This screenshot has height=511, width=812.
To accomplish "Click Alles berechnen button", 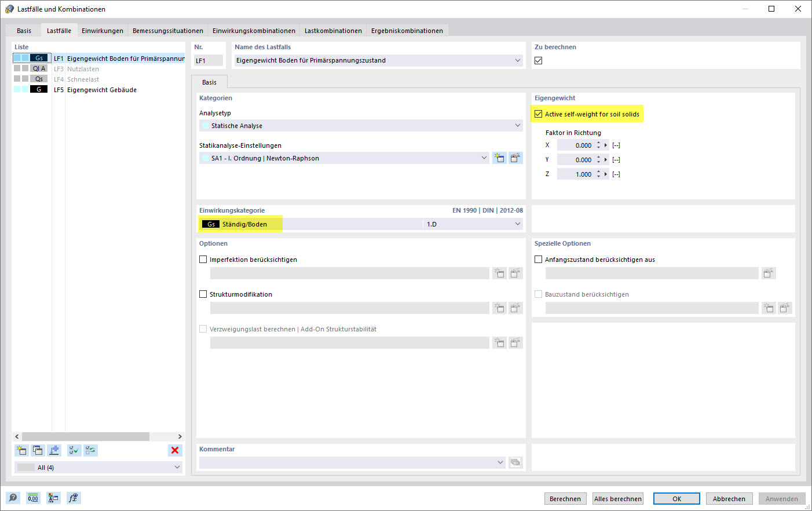I will 618,499.
